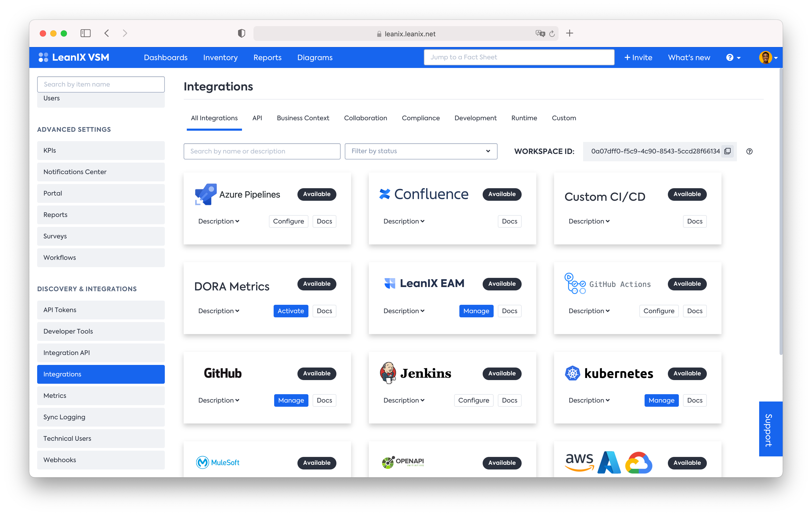Expand the Kubernetes description
The image size is (812, 516).
pyautogui.click(x=589, y=400)
